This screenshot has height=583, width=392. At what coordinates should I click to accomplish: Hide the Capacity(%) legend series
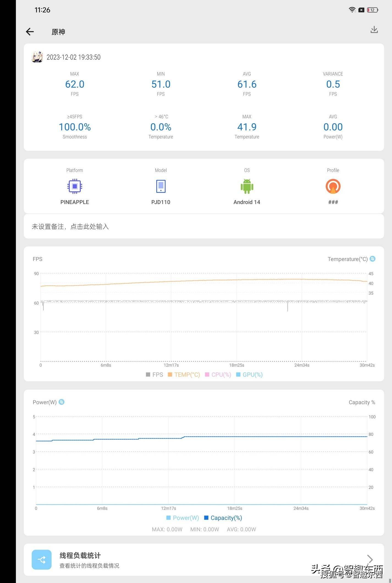223,518
